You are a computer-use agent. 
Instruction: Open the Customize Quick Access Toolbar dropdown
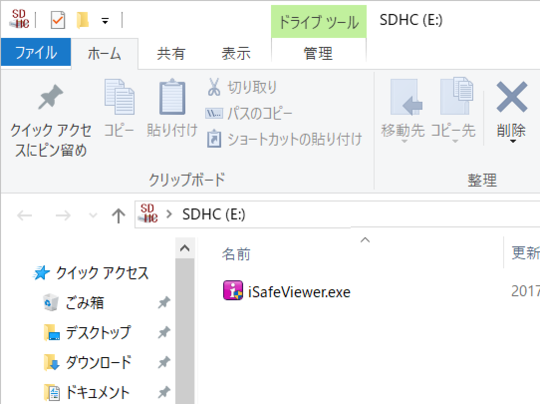coord(105,21)
